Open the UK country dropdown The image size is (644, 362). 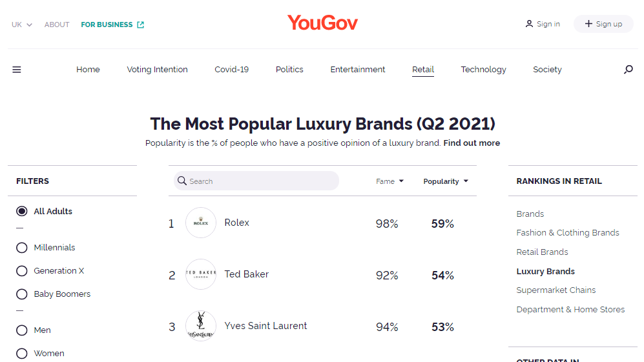22,25
